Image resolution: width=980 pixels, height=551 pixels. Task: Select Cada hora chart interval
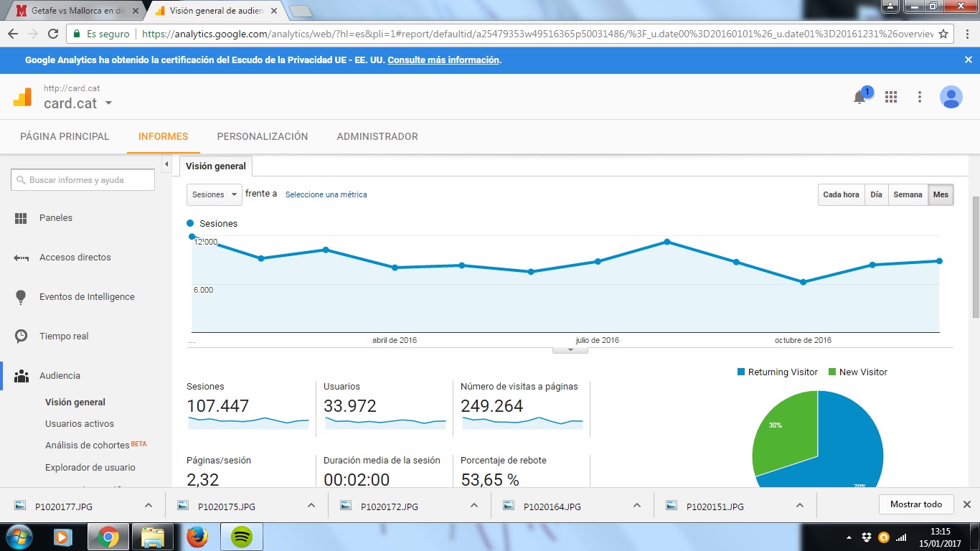(841, 195)
